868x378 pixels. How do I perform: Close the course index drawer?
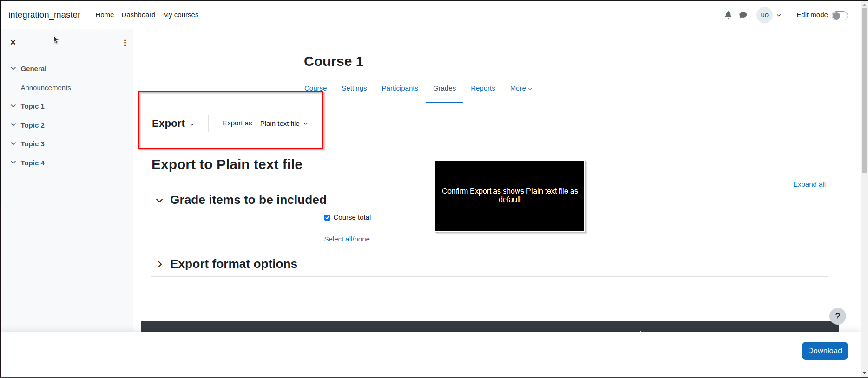pyautogui.click(x=13, y=42)
